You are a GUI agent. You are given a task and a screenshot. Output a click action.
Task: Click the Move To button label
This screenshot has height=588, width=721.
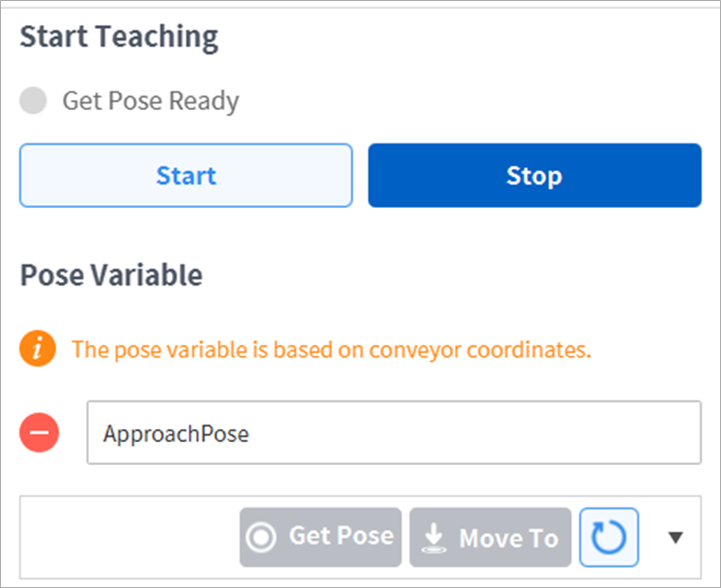[x=508, y=537]
